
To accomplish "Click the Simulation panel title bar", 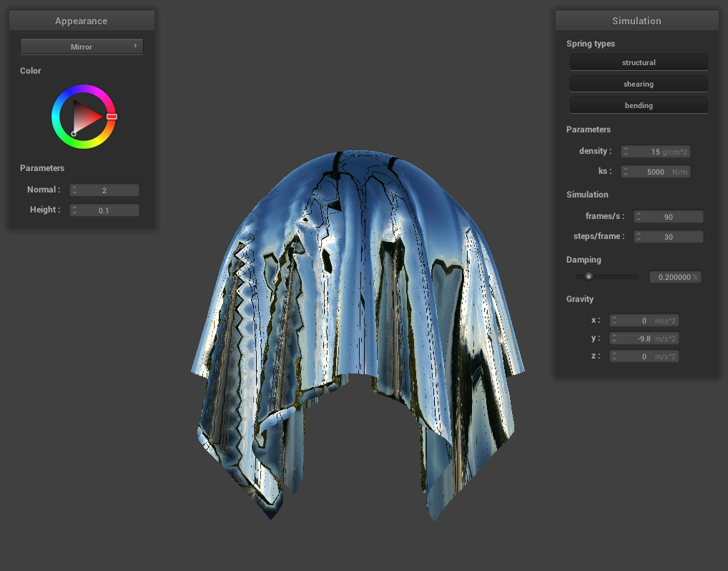I will tap(636, 21).
